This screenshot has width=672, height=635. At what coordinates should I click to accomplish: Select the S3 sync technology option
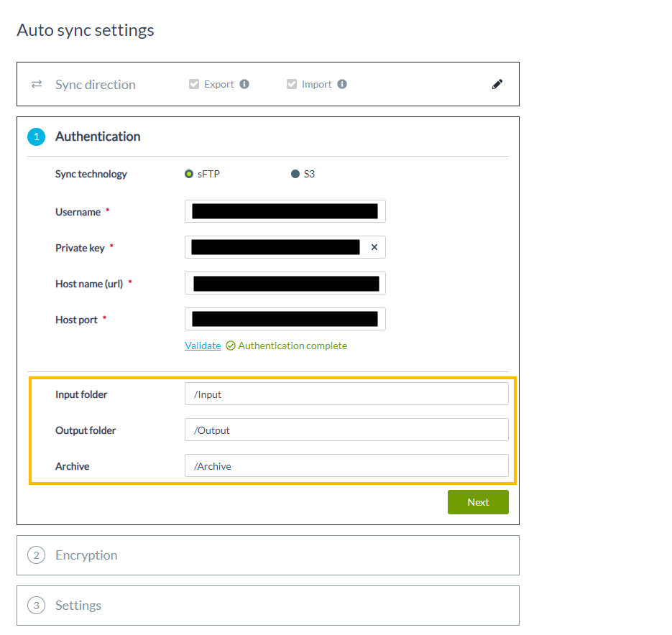tap(295, 174)
